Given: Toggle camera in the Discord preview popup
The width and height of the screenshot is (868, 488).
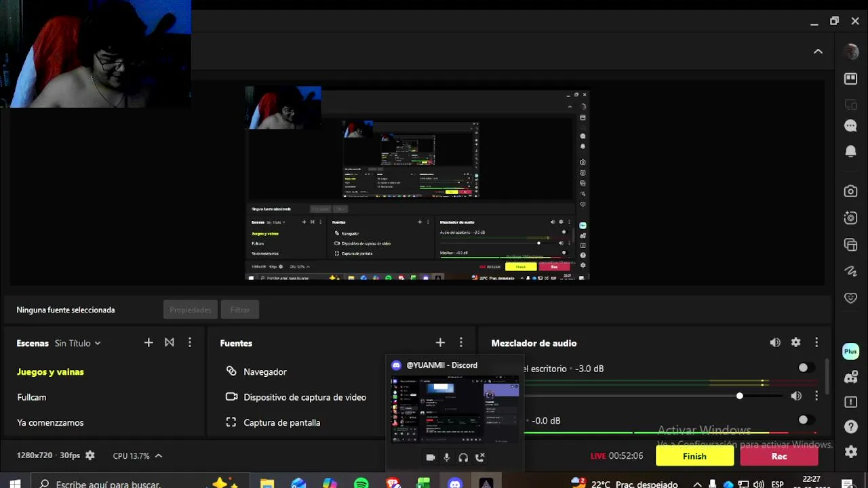Looking at the screenshot, I should (430, 457).
